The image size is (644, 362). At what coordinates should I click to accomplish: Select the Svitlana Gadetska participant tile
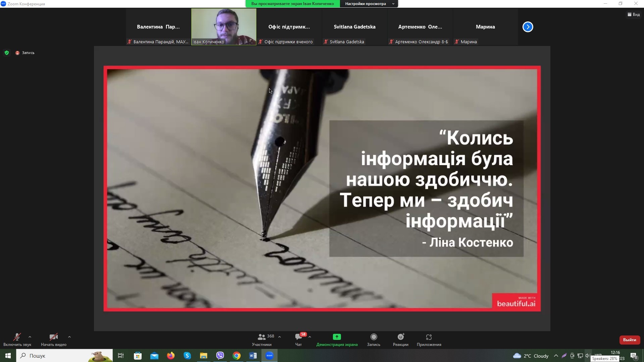[354, 27]
